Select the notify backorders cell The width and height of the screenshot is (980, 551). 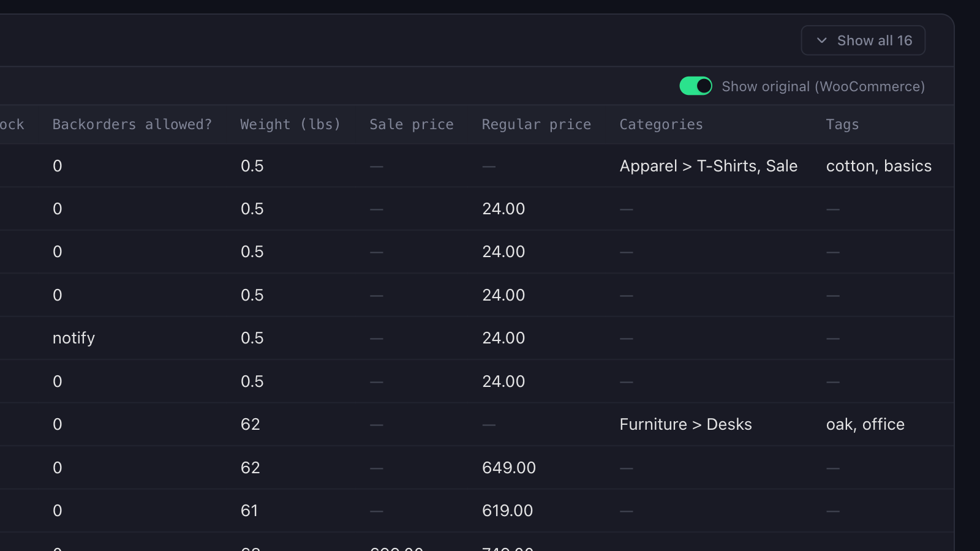click(x=73, y=338)
